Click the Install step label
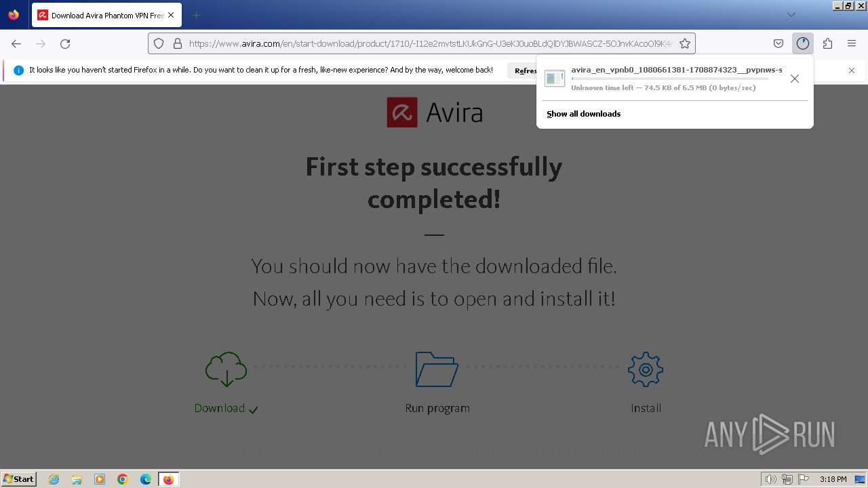Screen dimensions: 868x488 (x=646, y=408)
